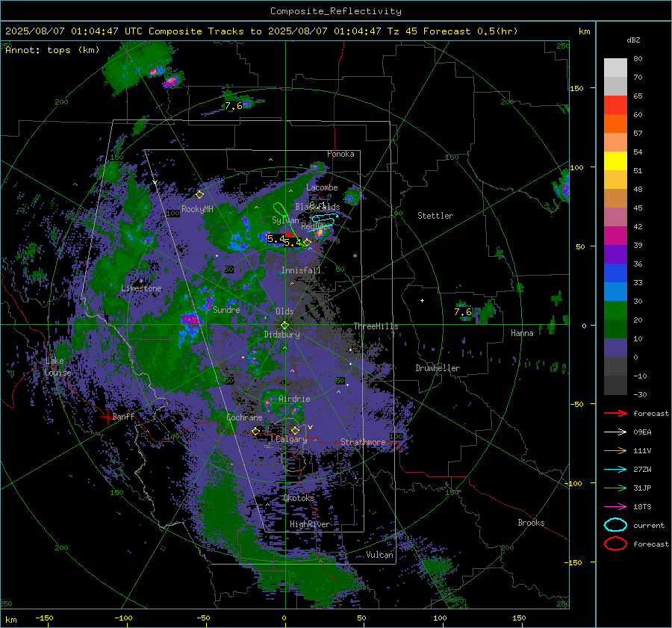Screen dimensions: 672x628
Task: Click the 31JP track name in legend
Action: (642, 488)
